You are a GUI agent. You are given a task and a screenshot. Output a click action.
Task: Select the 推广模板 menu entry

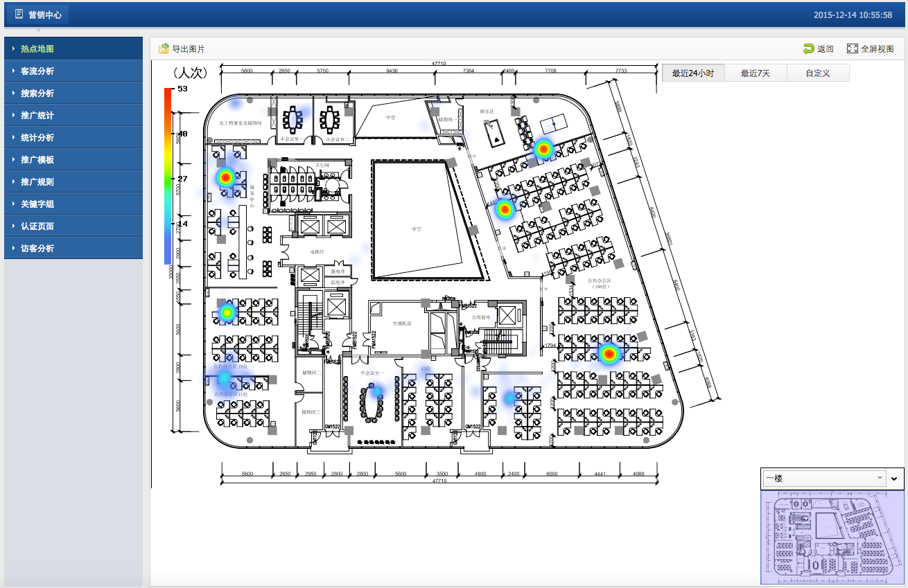tap(73, 160)
